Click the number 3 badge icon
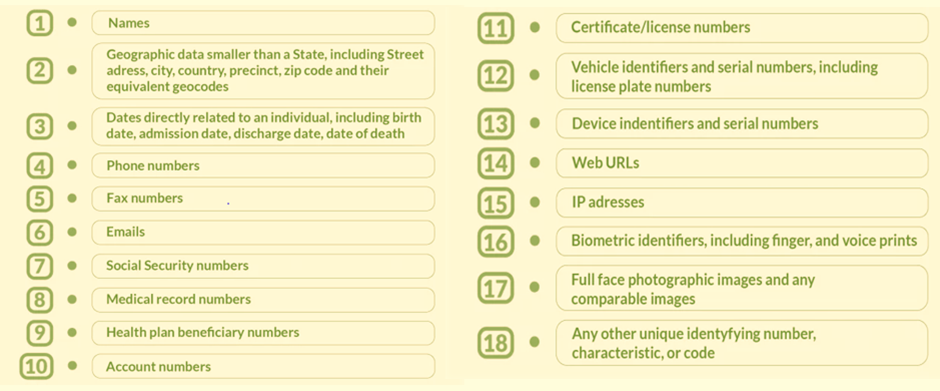 tap(40, 127)
